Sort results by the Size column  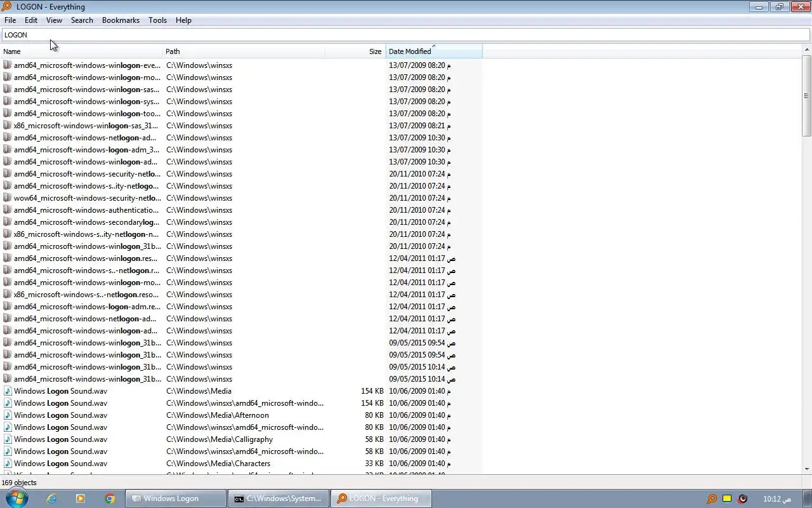pos(355,51)
